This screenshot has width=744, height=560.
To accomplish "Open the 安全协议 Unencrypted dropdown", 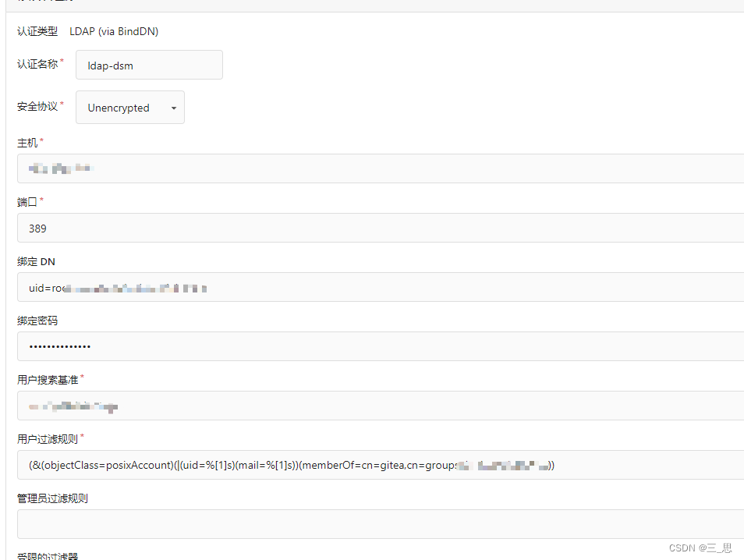I will [129, 108].
